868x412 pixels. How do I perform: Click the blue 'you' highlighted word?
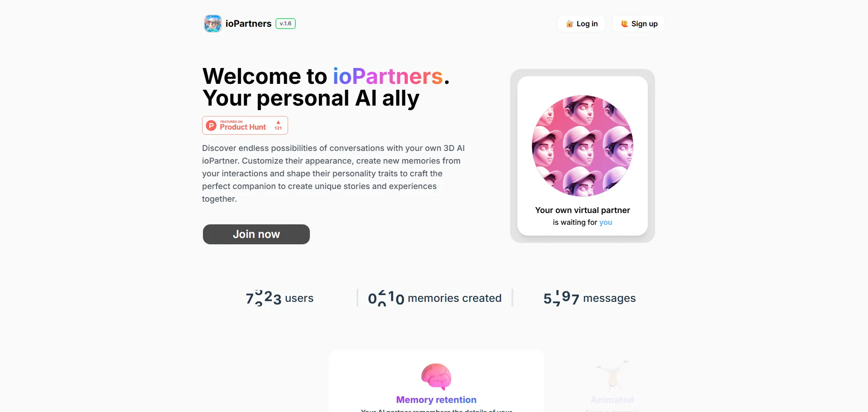(x=606, y=222)
